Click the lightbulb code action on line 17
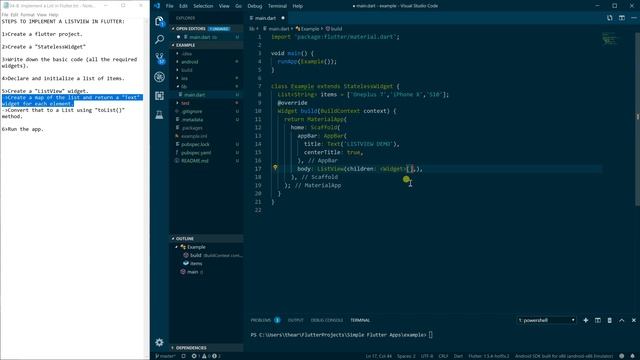Viewport: 640px width, 360px height. (x=275, y=168)
